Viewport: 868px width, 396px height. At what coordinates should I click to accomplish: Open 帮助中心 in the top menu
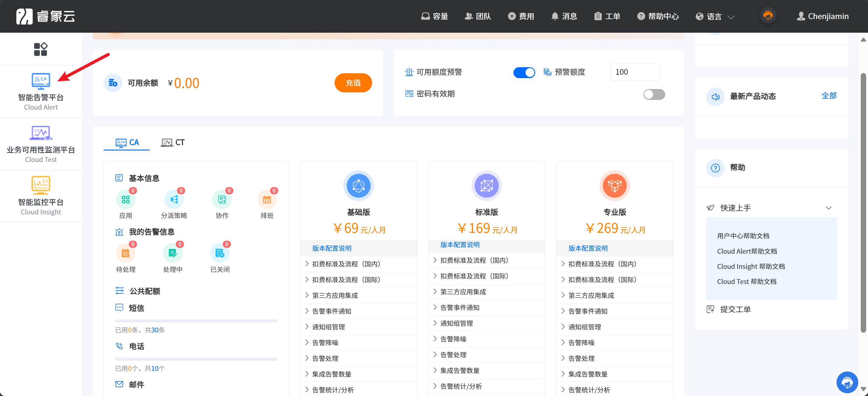[658, 16]
